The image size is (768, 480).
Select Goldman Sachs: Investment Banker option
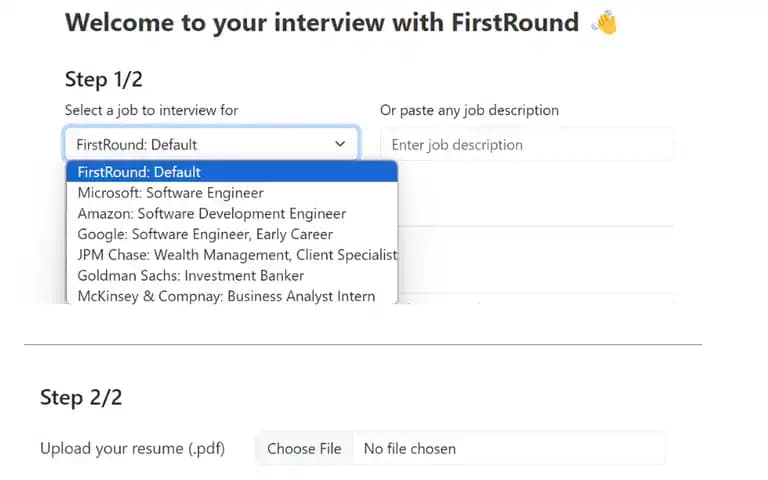pos(232,275)
